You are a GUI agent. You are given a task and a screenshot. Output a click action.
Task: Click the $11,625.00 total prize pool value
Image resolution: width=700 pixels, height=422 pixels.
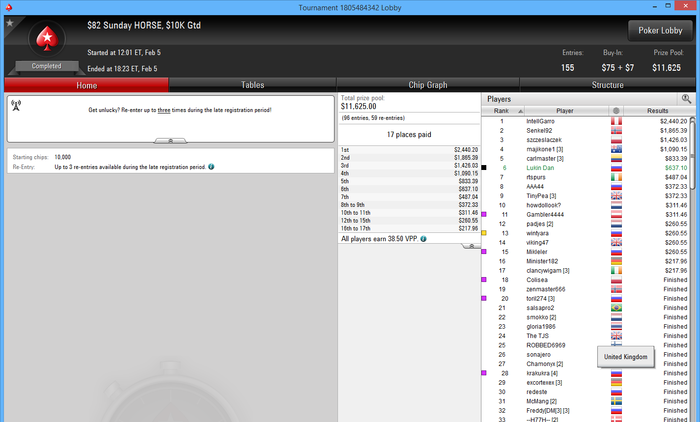[x=358, y=106]
